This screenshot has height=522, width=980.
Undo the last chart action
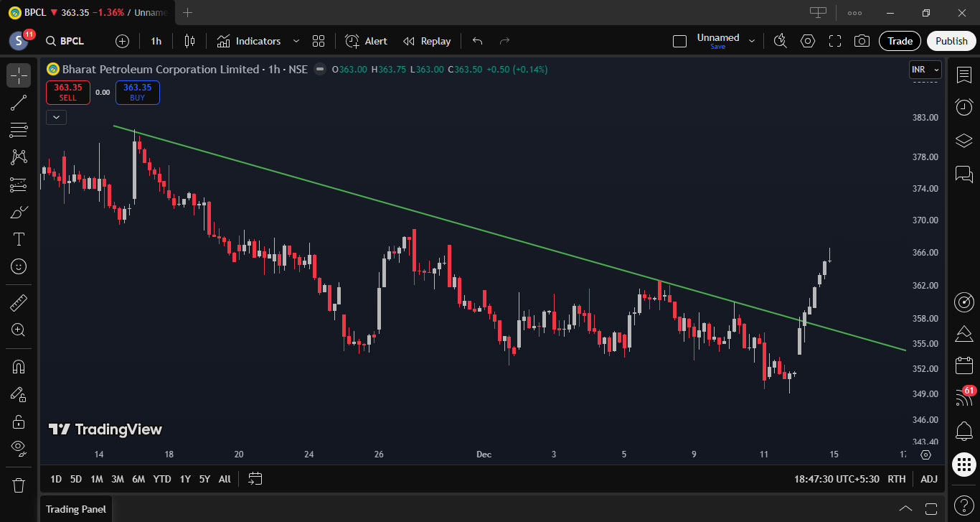[478, 41]
